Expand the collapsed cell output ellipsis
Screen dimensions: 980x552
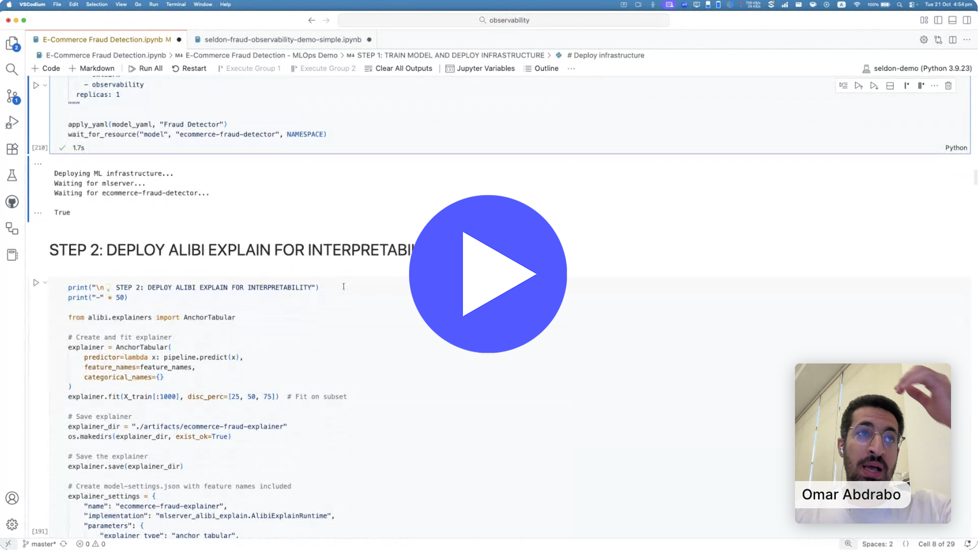coord(38,164)
